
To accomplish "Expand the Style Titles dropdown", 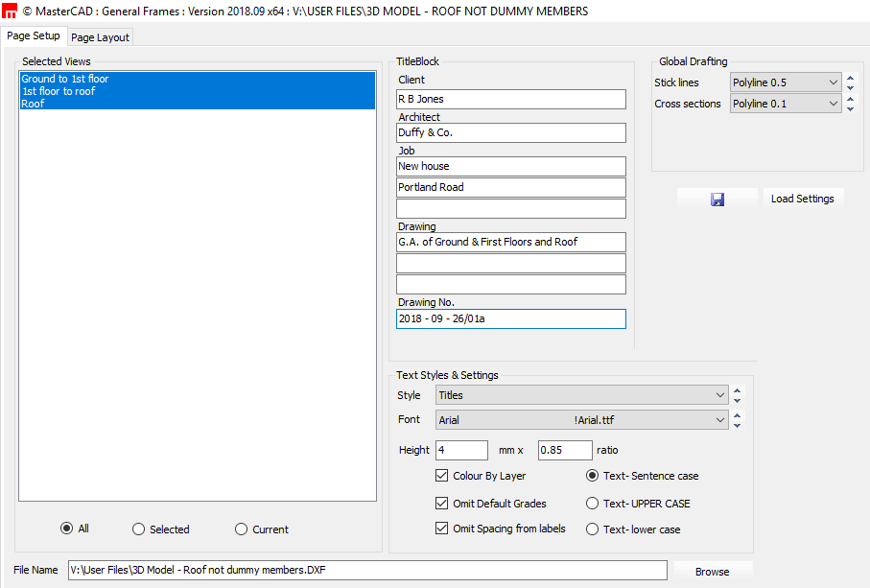I will tap(581, 395).
